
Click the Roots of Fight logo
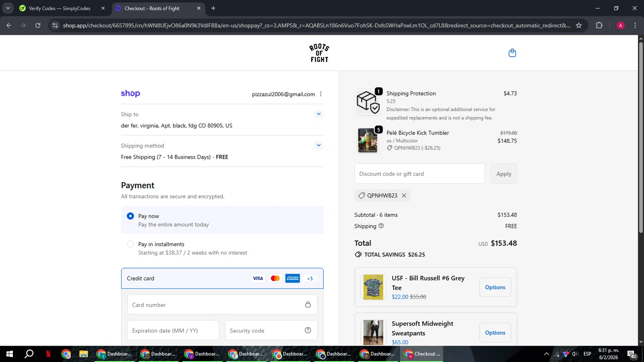pyautogui.click(x=319, y=53)
